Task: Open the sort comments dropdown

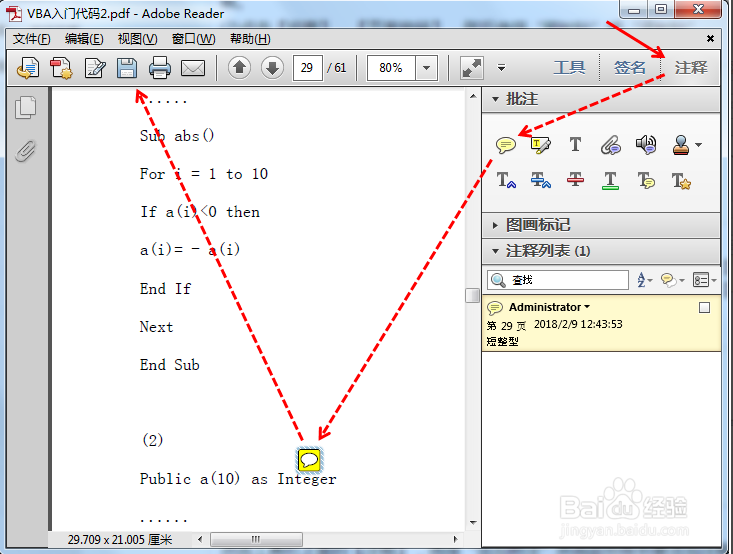Action: [645, 280]
